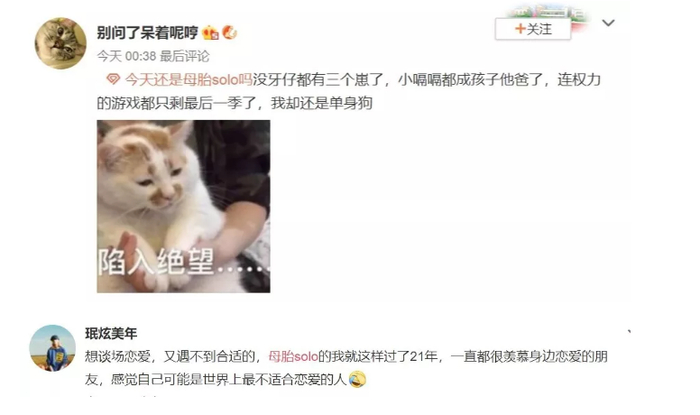Enlarge the white cat meme image
This screenshot has height=415, width=700.
tap(183, 206)
